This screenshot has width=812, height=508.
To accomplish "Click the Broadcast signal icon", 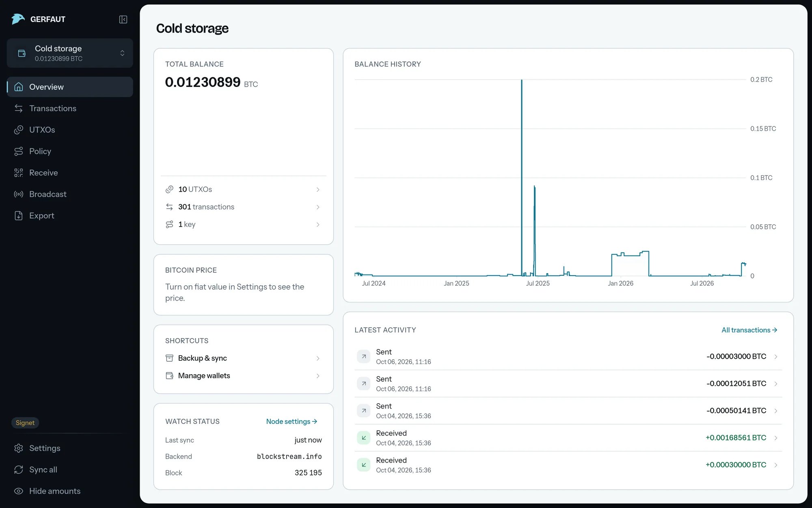I will coord(18,194).
